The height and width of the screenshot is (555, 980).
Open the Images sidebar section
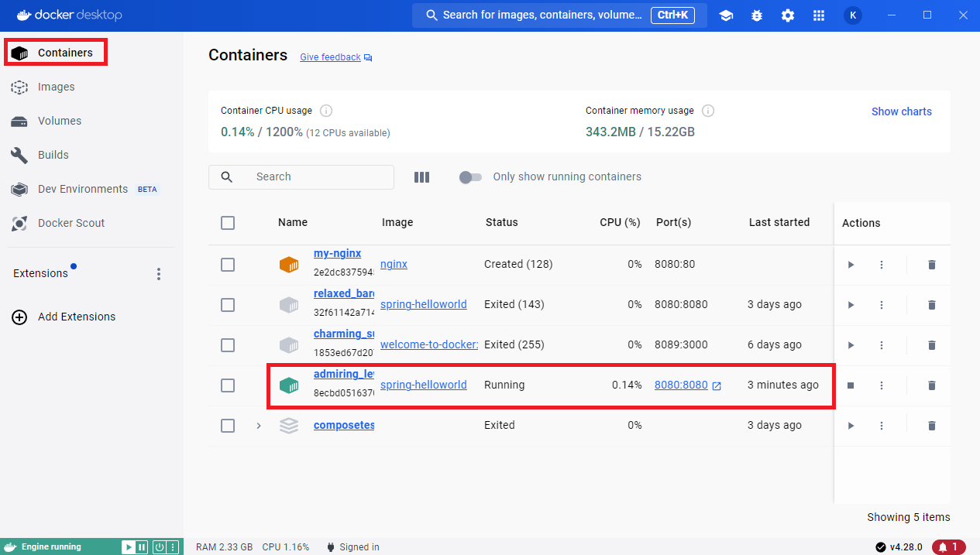click(x=56, y=87)
